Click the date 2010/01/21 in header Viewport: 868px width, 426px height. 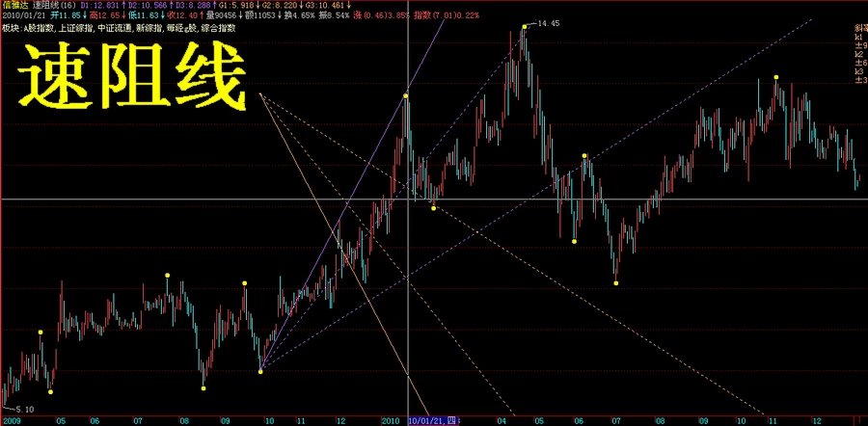click(24, 14)
